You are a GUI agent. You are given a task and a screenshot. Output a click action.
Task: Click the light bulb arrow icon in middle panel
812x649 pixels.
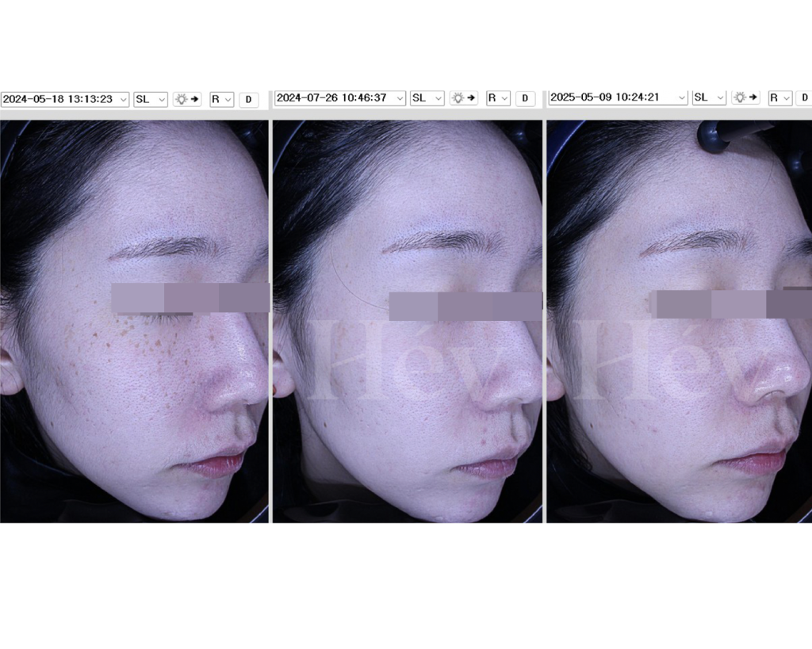coord(463,97)
